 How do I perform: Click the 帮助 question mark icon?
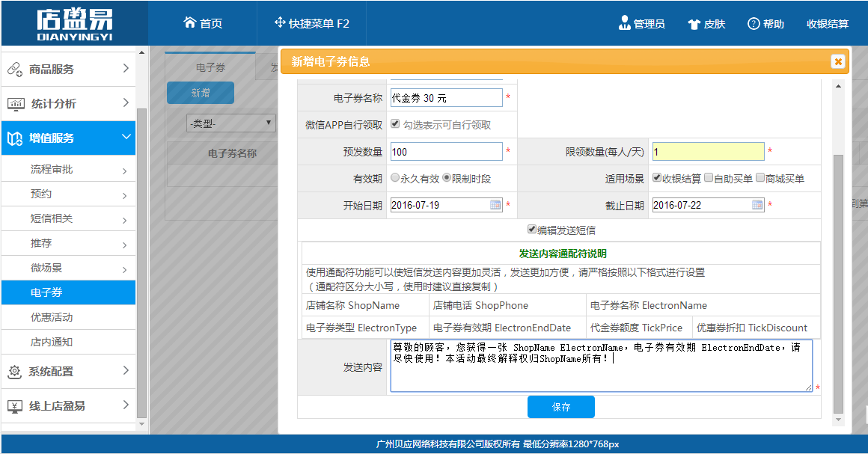pos(754,24)
